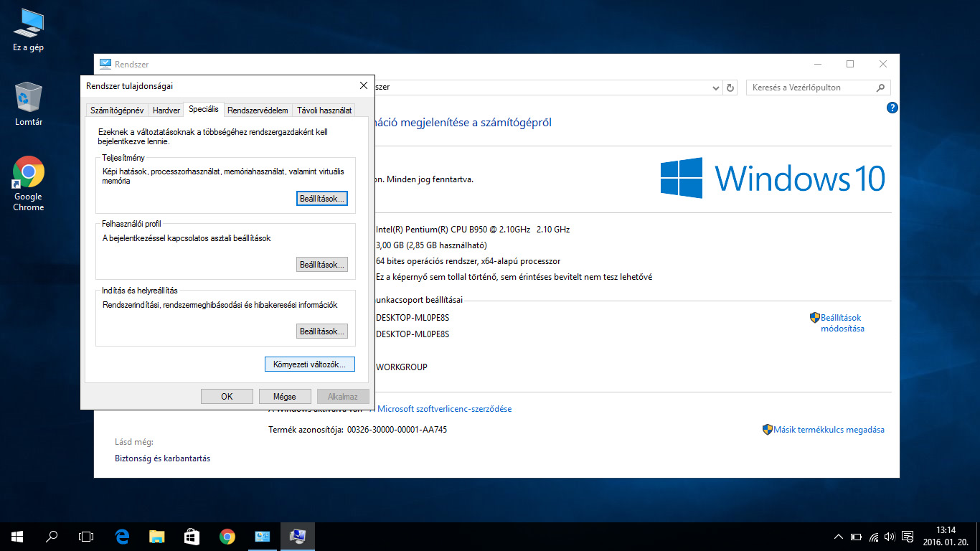The width and height of the screenshot is (980, 551).
Task: Click Beállítások in the Teljesítmény section
Action: [322, 198]
